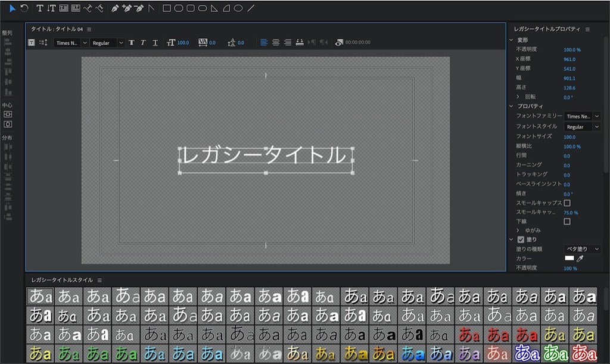Screen dimensions: 610x364
Task: Select the Rectangle shape tool
Action: [x=167, y=8]
